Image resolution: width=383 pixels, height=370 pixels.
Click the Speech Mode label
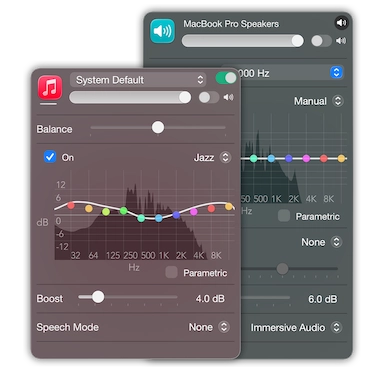click(68, 327)
